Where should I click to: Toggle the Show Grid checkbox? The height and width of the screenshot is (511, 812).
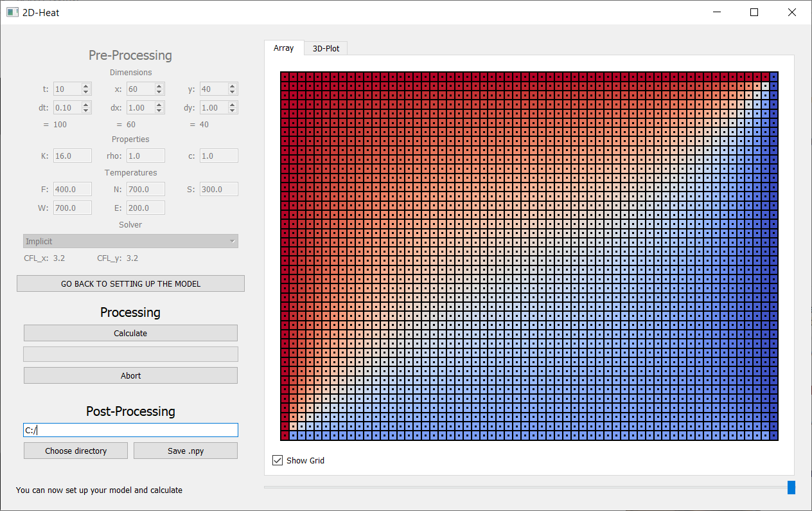pos(278,460)
